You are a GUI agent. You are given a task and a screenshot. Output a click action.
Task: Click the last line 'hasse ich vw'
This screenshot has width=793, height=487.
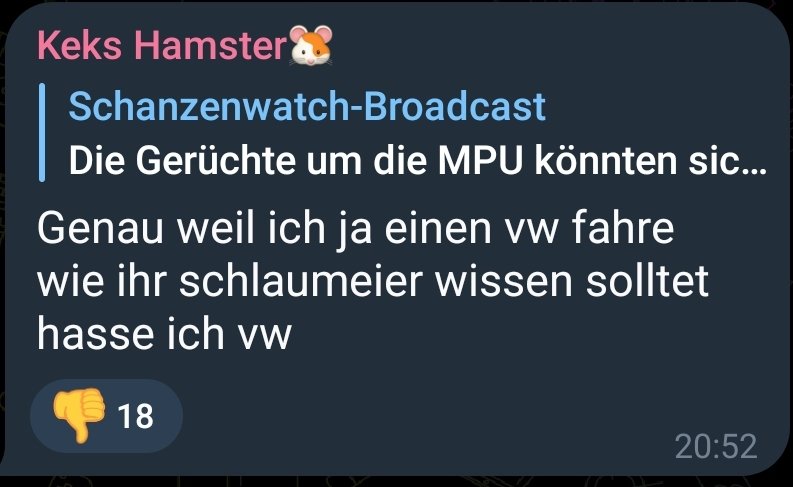[x=164, y=334]
